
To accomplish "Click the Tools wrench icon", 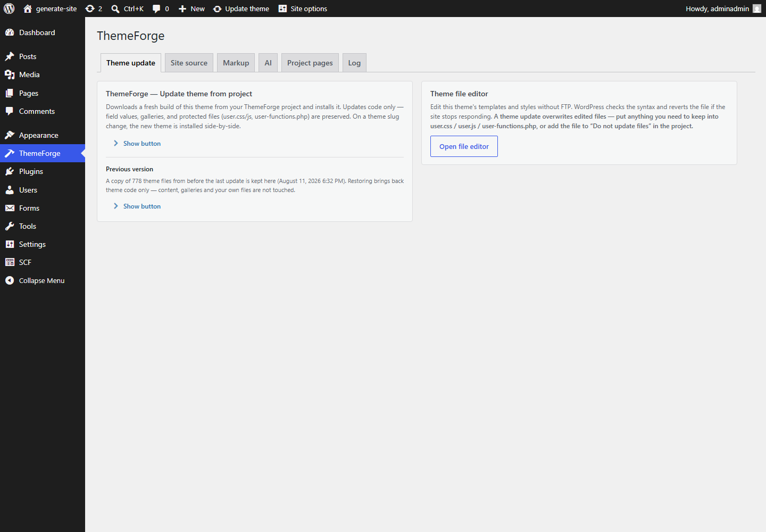I will pyautogui.click(x=10, y=226).
